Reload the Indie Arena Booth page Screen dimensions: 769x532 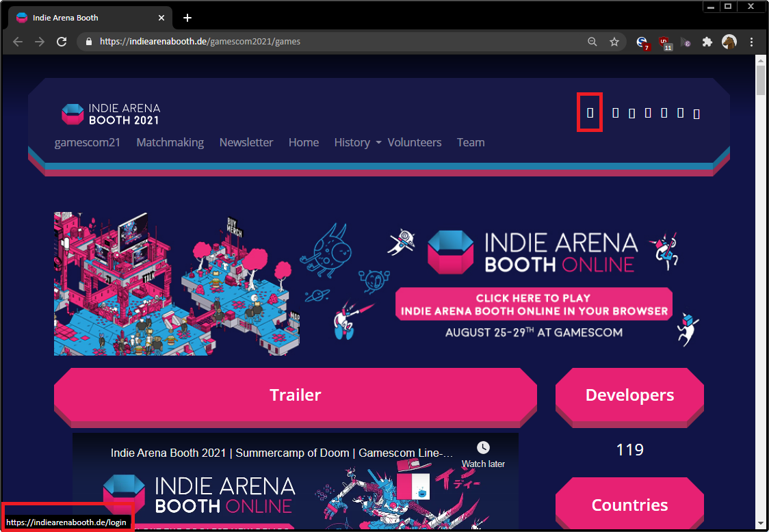coord(62,42)
